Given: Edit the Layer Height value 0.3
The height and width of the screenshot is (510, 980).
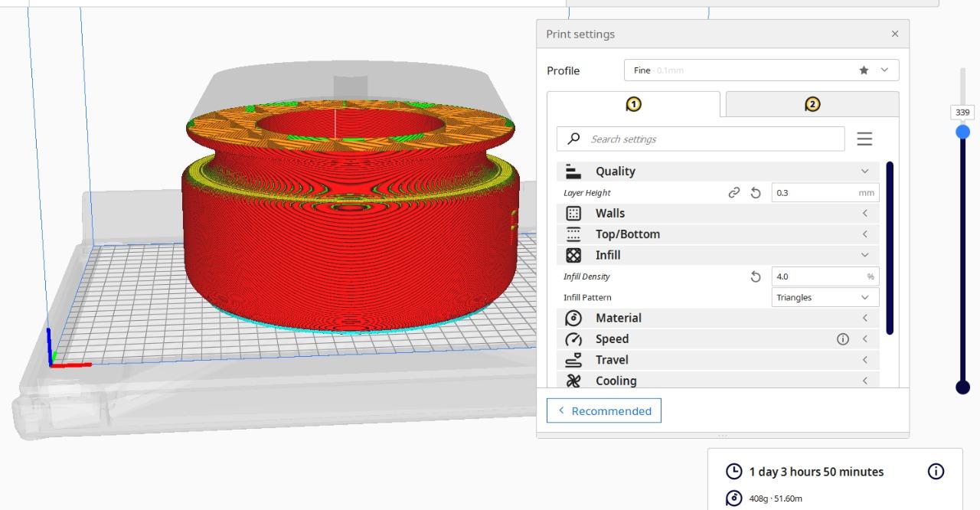Looking at the screenshot, I should tap(825, 193).
